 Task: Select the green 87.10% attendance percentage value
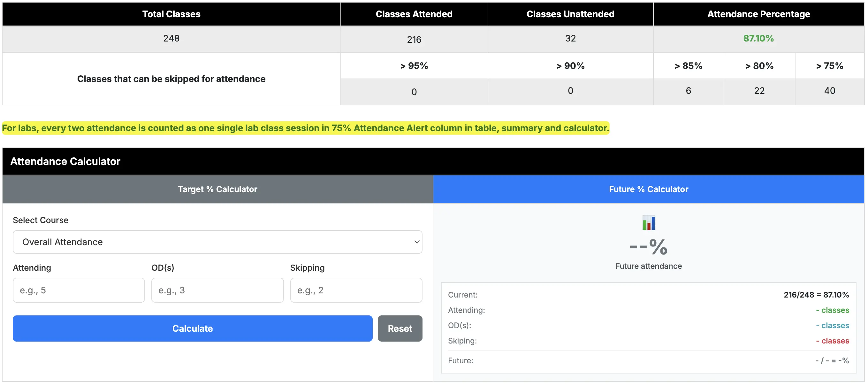coord(758,38)
